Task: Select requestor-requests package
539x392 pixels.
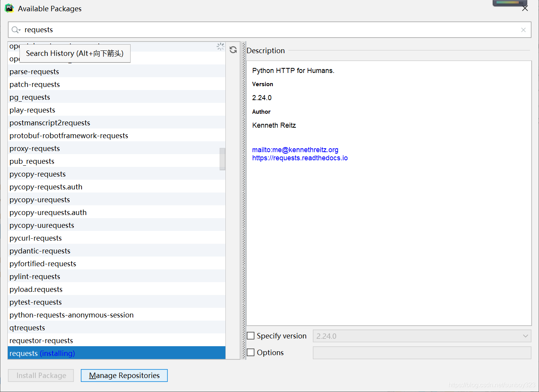Action: pyautogui.click(x=117, y=340)
